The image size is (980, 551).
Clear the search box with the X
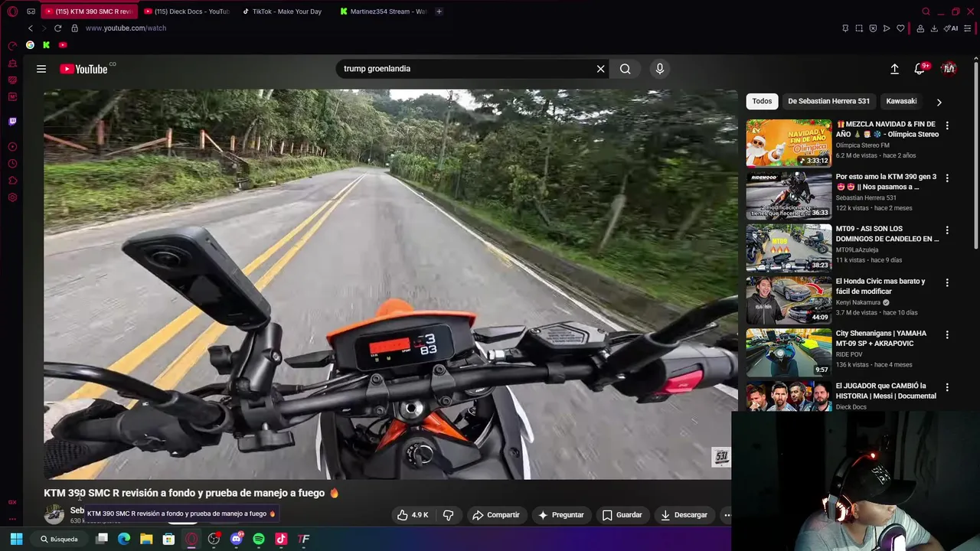pos(601,69)
